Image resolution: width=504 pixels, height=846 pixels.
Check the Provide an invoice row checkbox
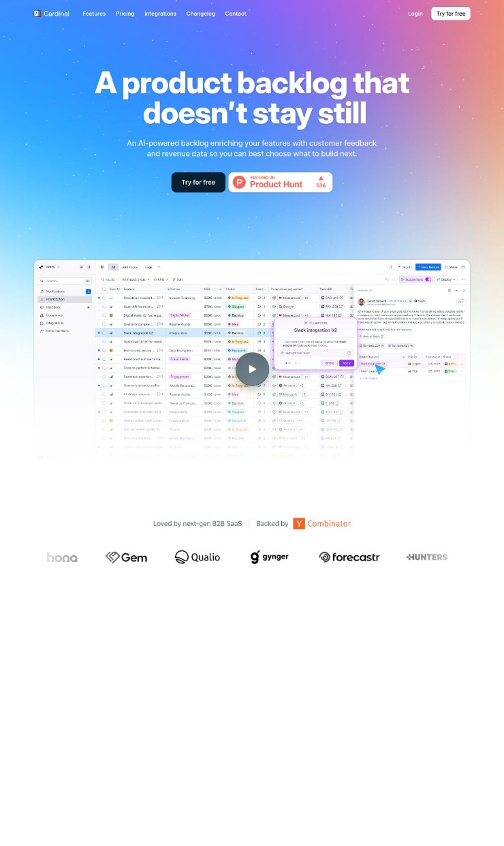coord(104,298)
